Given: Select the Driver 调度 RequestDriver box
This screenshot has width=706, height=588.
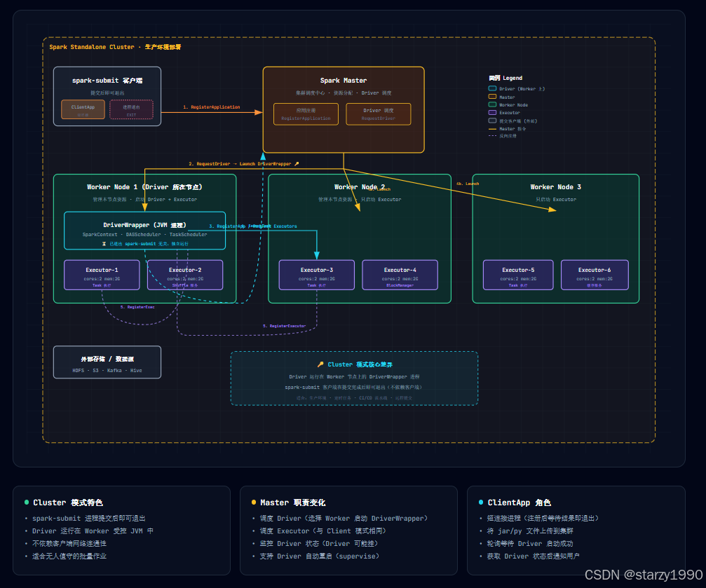Looking at the screenshot, I should tap(378, 114).
